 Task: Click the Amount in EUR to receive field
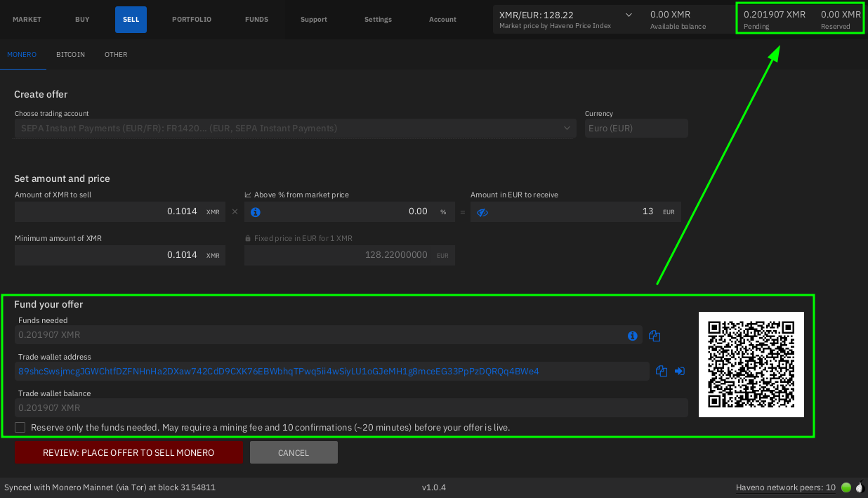coord(576,211)
